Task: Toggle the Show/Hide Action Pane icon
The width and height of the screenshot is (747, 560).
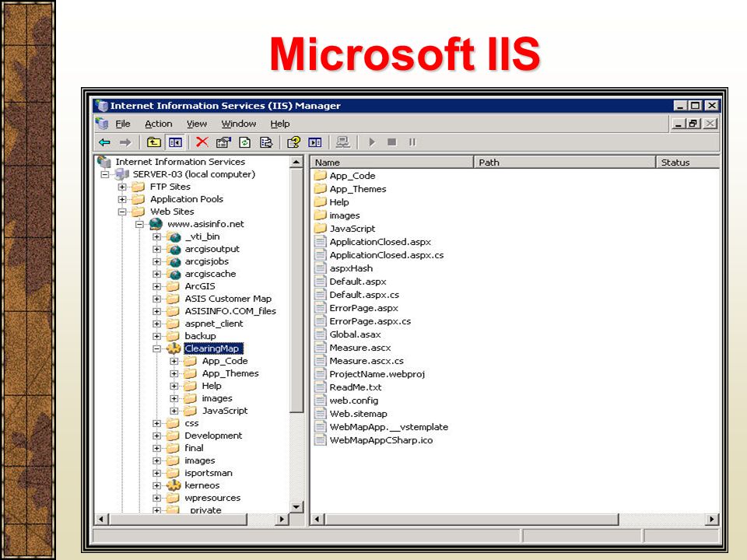Action: (315, 142)
